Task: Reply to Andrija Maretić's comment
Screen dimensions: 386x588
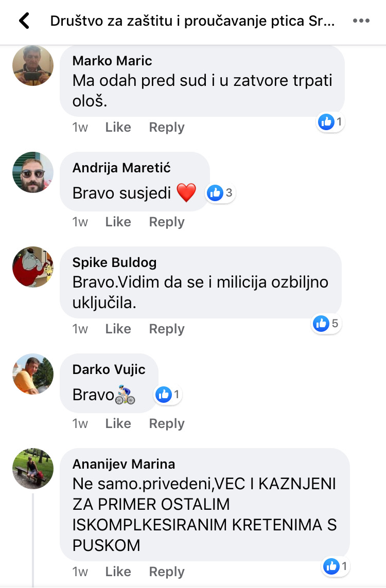Action: pos(167,222)
